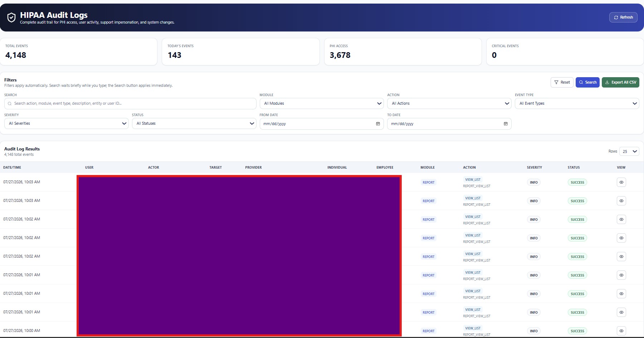
Task: Click the EMPLOYEE column header
Action: click(385, 167)
